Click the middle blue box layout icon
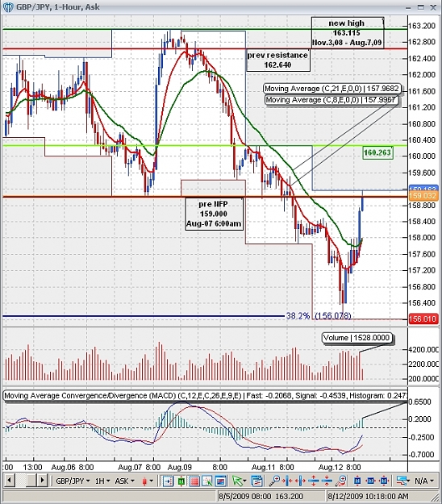Image resolution: width=442 pixels, height=504 pixels. tap(371, 481)
